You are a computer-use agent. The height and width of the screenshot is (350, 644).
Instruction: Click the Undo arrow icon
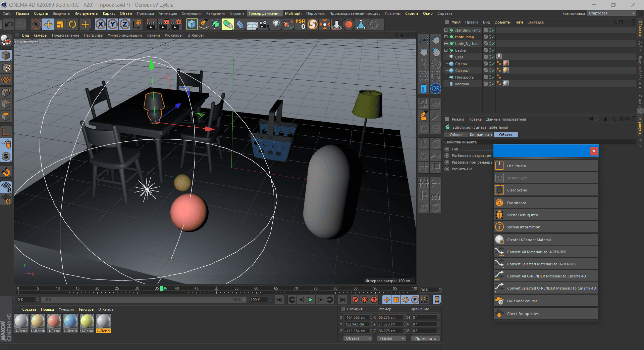click(x=9, y=24)
